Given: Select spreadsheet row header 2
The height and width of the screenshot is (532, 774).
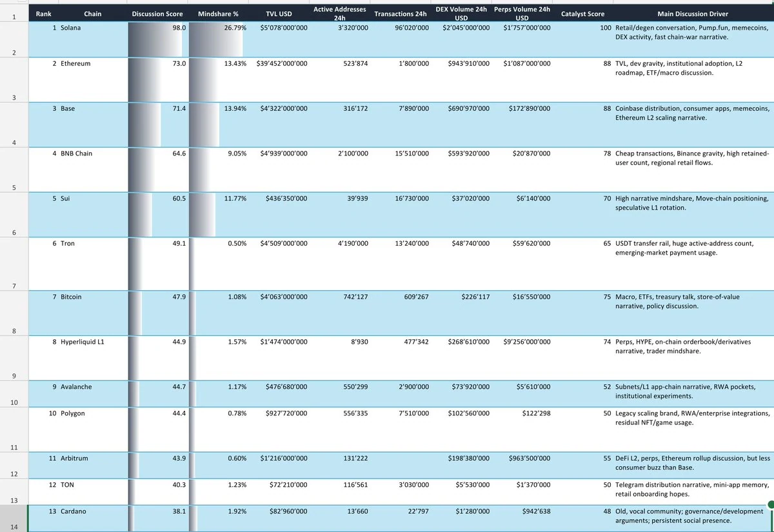Looking at the screenshot, I should pyautogui.click(x=14, y=40).
